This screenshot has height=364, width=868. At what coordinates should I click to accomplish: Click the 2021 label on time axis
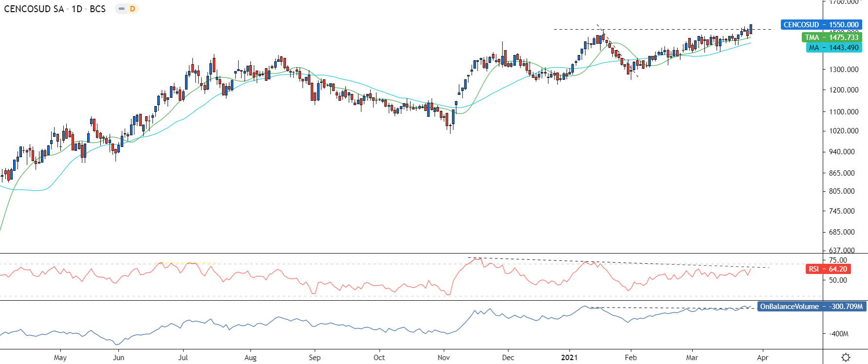pos(570,358)
